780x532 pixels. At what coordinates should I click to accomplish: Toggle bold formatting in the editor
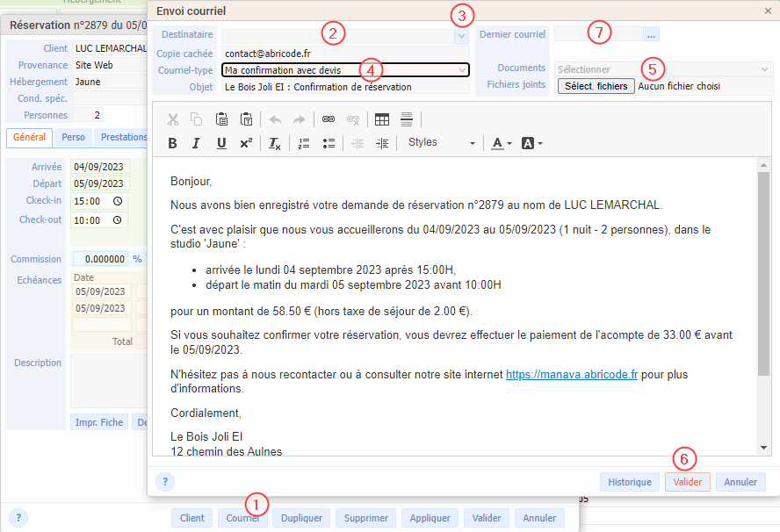[x=172, y=143]
